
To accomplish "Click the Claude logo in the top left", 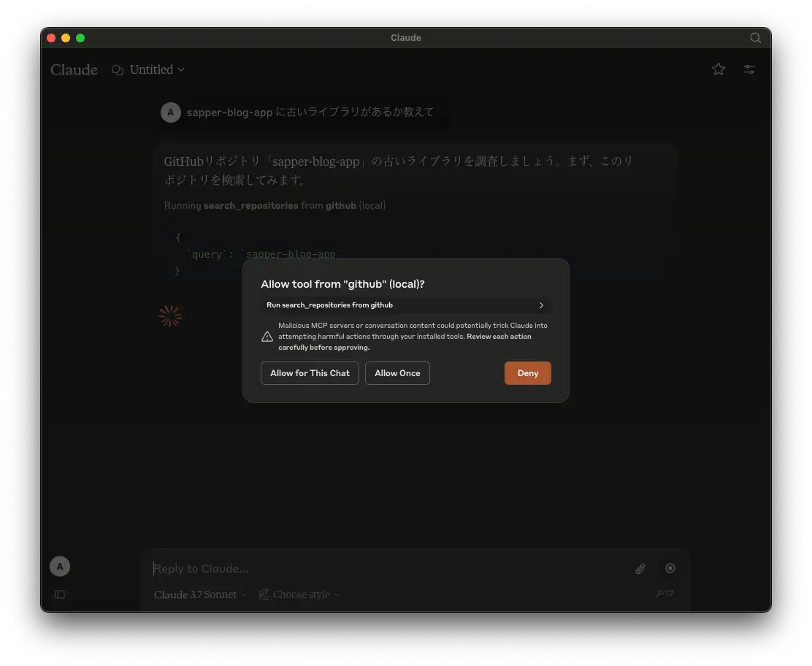I will 73,69.
